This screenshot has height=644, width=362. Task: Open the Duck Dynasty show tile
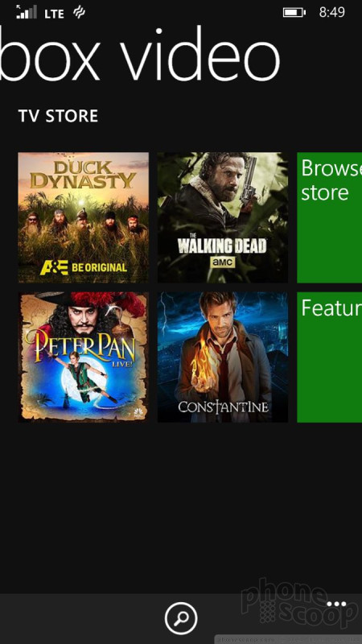click(x=84, y=217)
